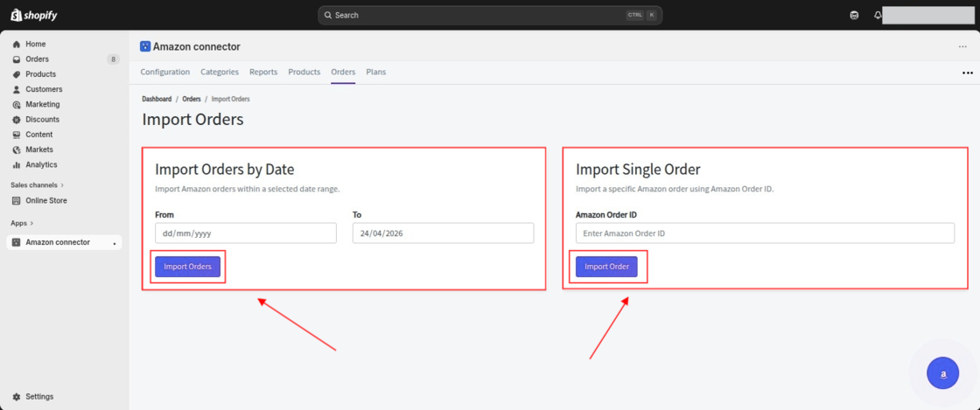This screenshot has width=980, height=410.
Task: Click the Import Single Order heading
Action: click(x=638, y=170)
